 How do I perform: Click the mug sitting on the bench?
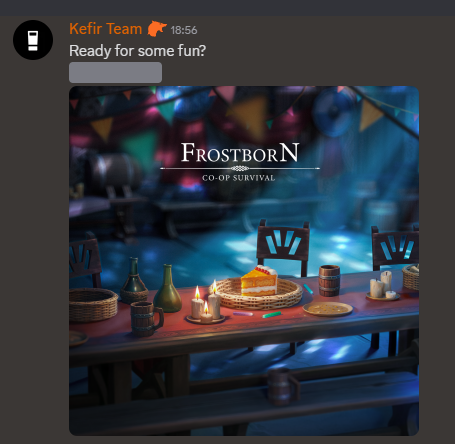(283, 386)
